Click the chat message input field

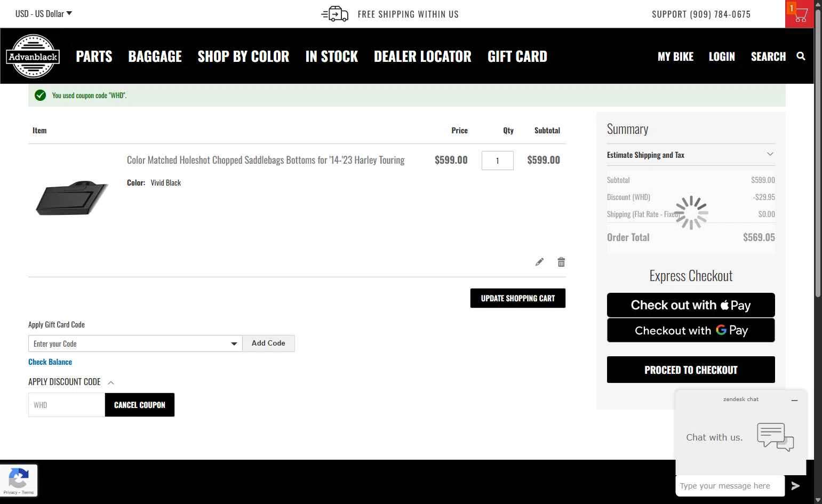click(x=730, y=486)
